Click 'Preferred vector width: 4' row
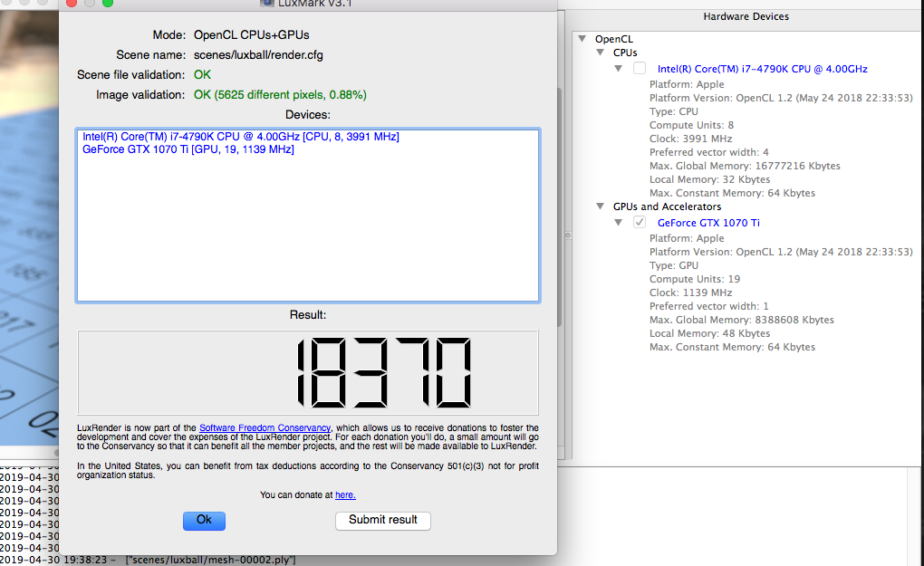The image size is (924, 566). tap(709, 152)
